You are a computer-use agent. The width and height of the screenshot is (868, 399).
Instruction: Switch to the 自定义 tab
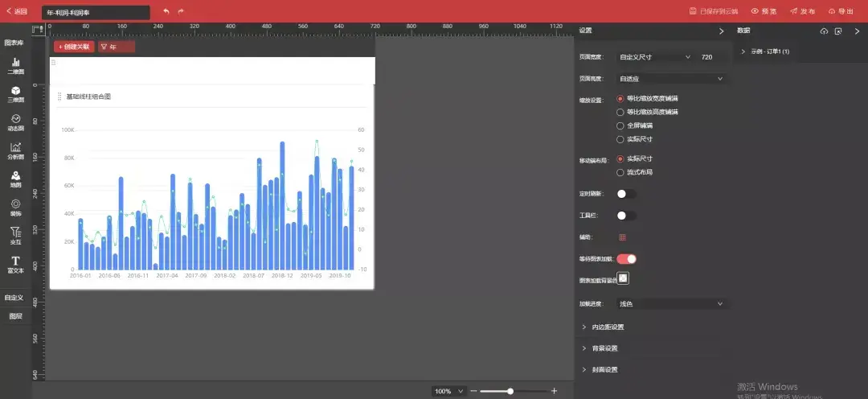[x=15, y=298]
